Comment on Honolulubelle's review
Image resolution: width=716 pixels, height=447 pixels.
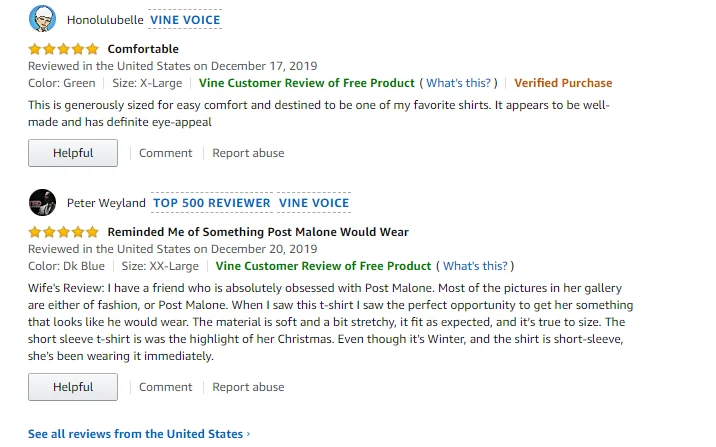165,153
